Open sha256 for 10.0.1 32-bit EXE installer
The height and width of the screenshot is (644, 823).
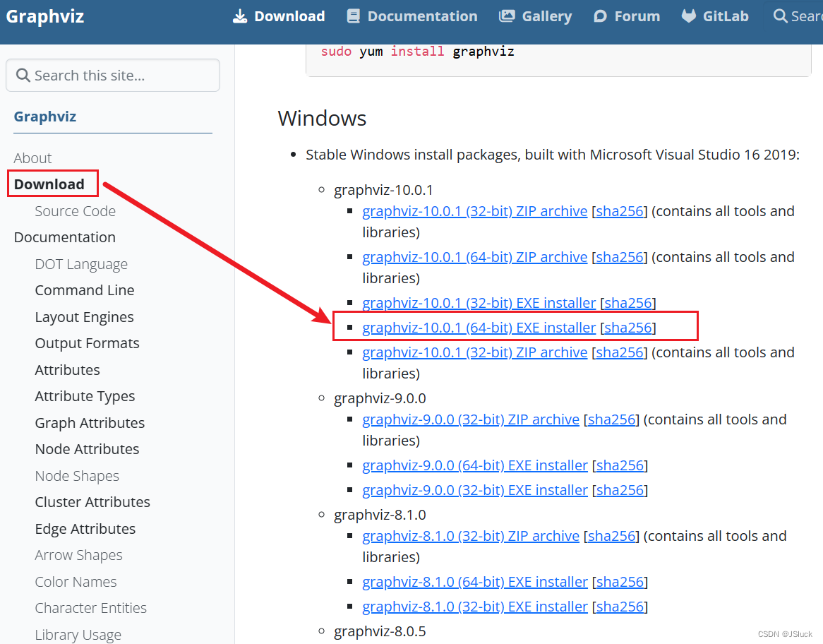627,303
